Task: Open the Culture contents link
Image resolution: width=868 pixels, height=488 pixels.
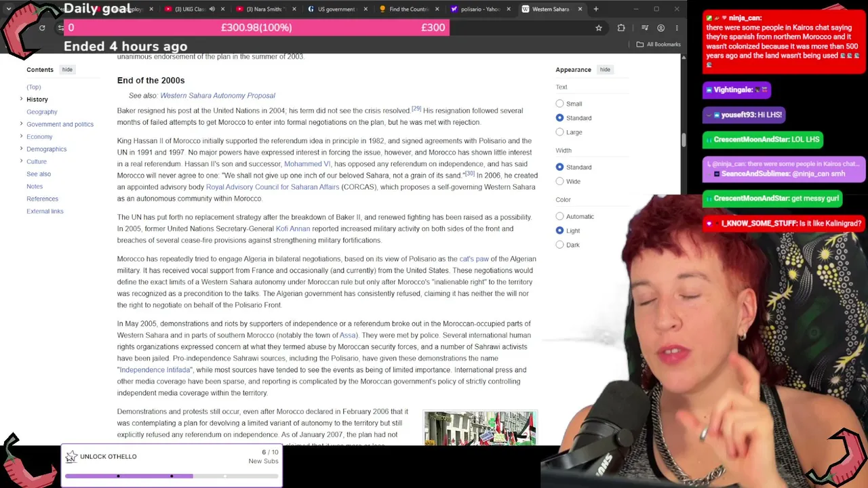Action: 37,161
